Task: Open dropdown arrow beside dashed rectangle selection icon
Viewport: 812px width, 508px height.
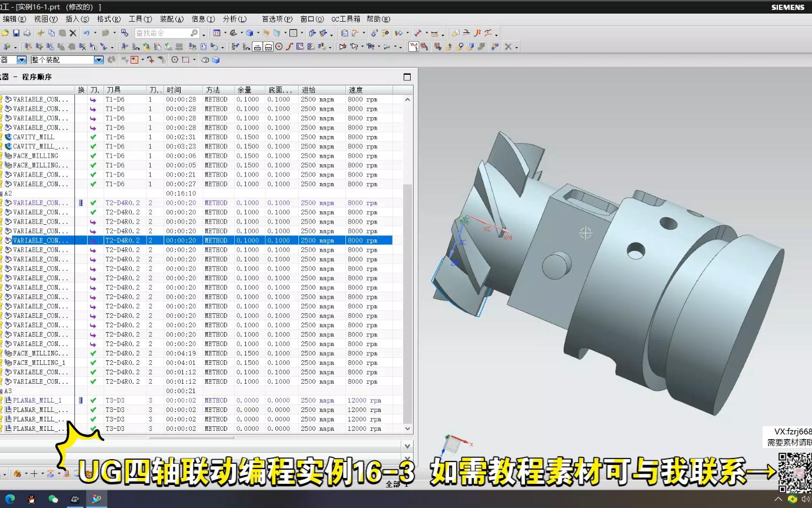Action: pos(194,59)
